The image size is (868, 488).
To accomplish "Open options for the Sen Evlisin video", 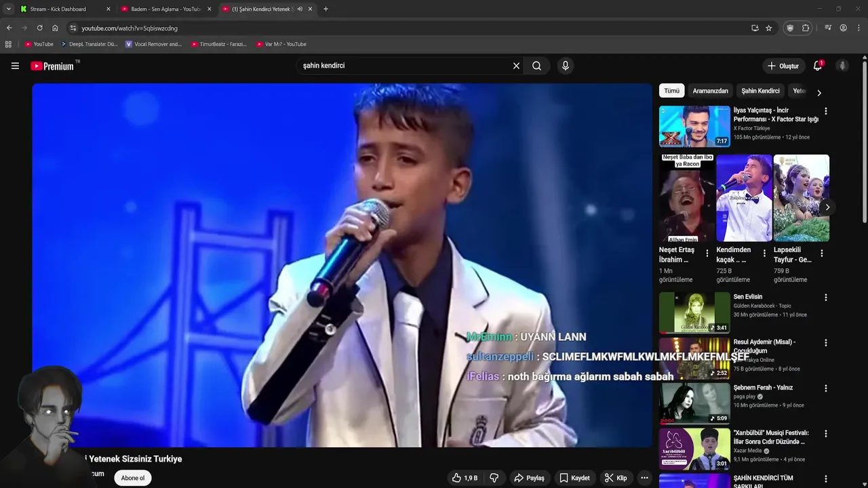I will 825,298.
